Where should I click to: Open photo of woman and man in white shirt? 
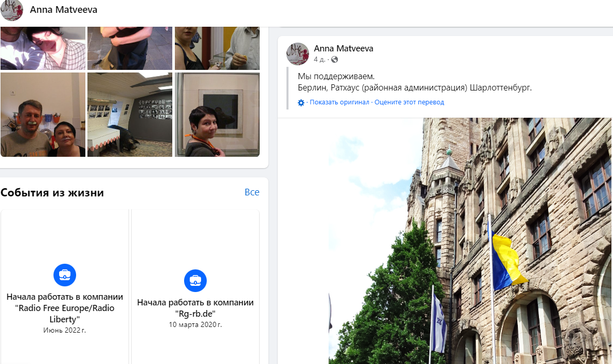tap(218, 48)
